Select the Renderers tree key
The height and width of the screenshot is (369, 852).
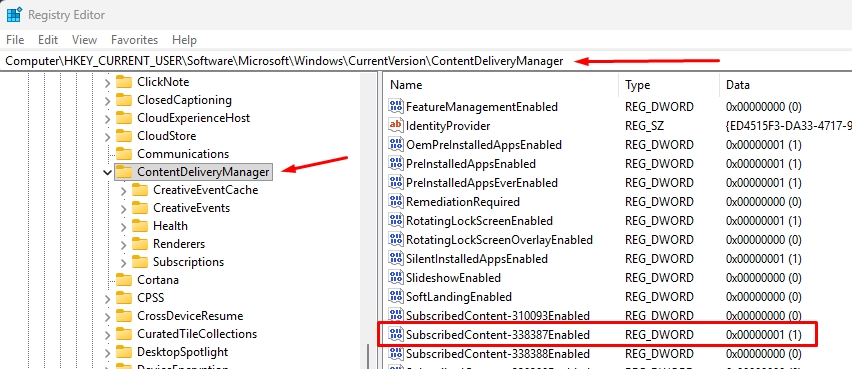[179, 244]
